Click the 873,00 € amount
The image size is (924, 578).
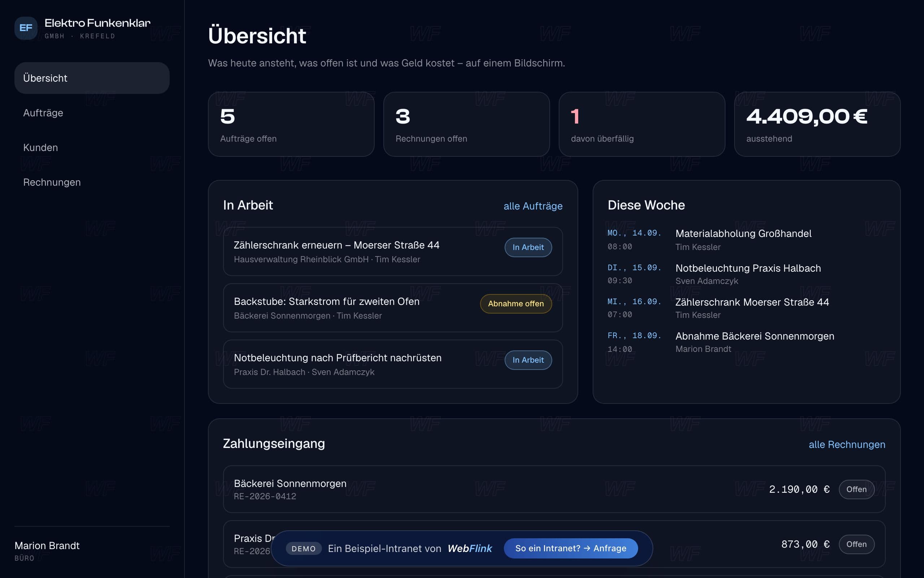(x=805, y=544)
